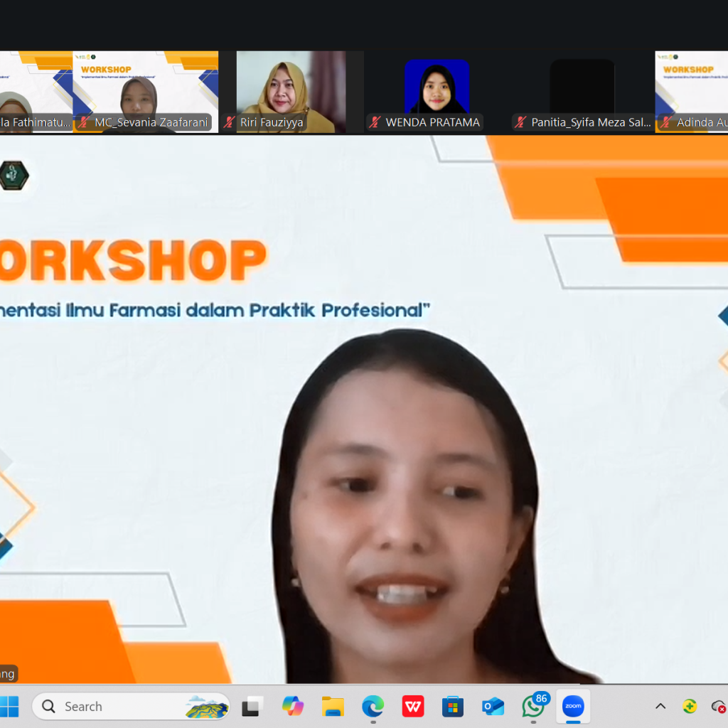Select MC_Sevania Zaafarani's video thumbnail
Image resolution: width=728 pixels, height=728 pixels.
145,85
